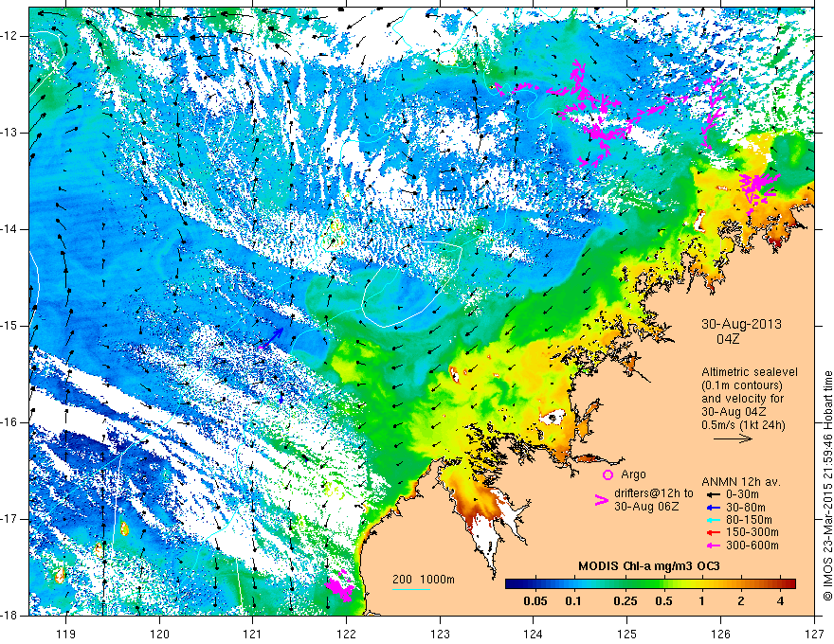Click the '30-Aug 04Z' velocity time text
Image resolution: width=834 pixels, height=644 pixels.
tap(735, 411)
